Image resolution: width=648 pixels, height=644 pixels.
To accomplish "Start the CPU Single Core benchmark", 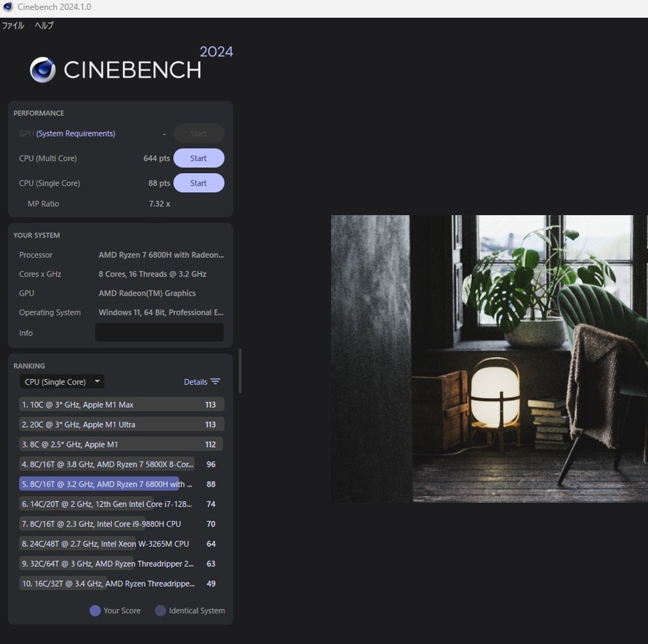I will tap(198, 183).
